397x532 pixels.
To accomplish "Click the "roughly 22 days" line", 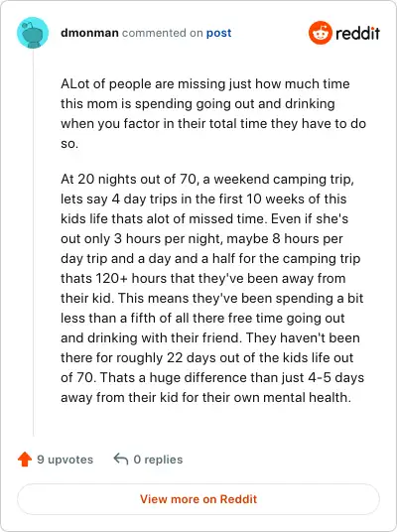I will click(x=207, y=358).
